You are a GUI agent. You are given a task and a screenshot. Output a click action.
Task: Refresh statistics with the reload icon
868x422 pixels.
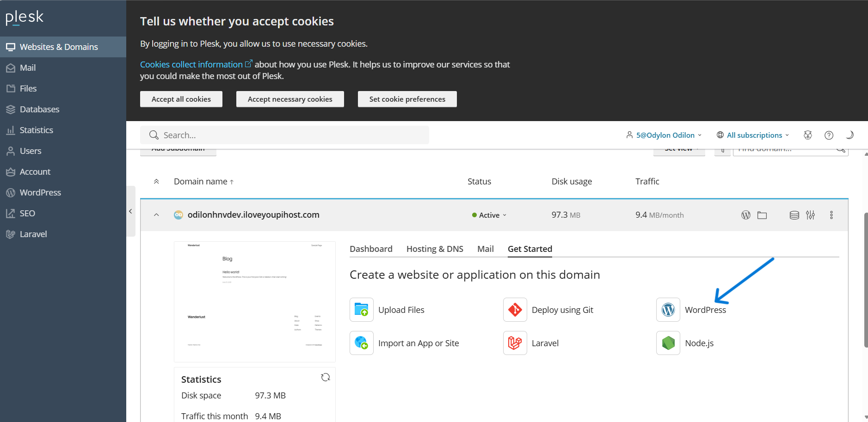tap(326, 377)
